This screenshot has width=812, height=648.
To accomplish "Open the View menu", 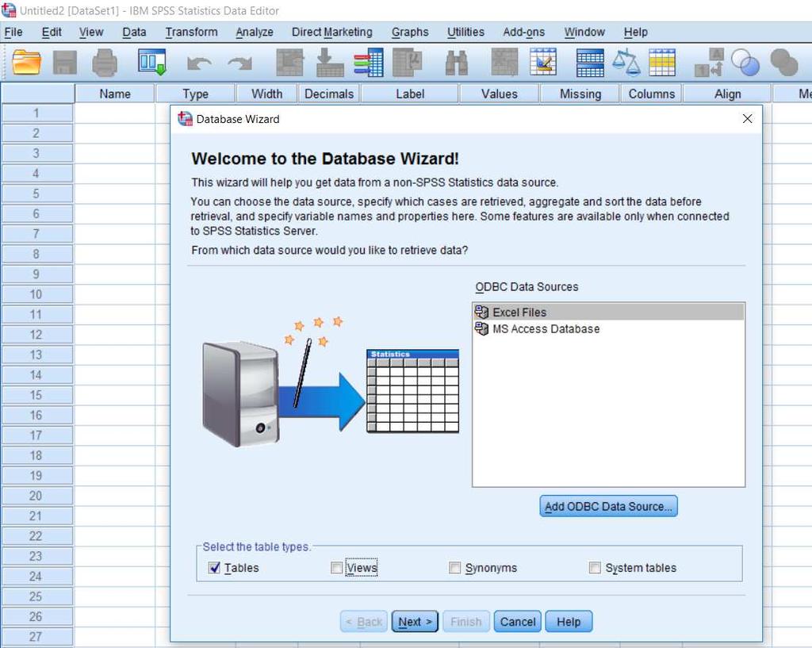I will (x=91, y=32).
